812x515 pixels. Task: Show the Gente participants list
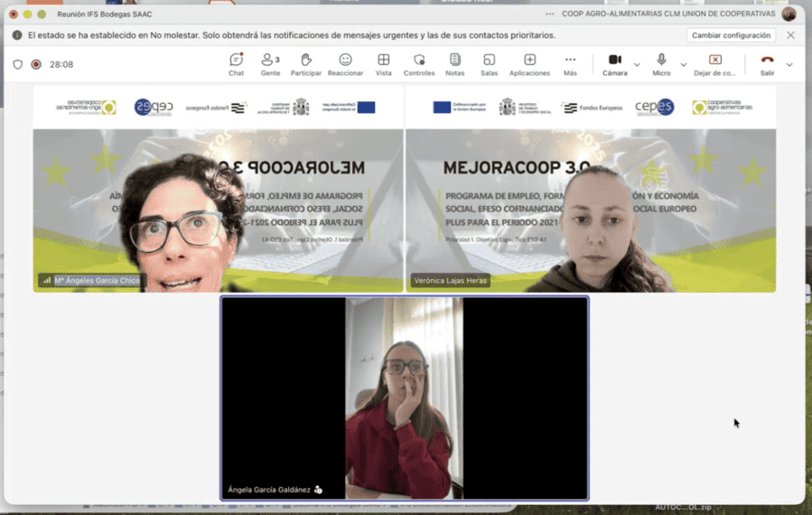pyautogui.click(x=269, y=64)
